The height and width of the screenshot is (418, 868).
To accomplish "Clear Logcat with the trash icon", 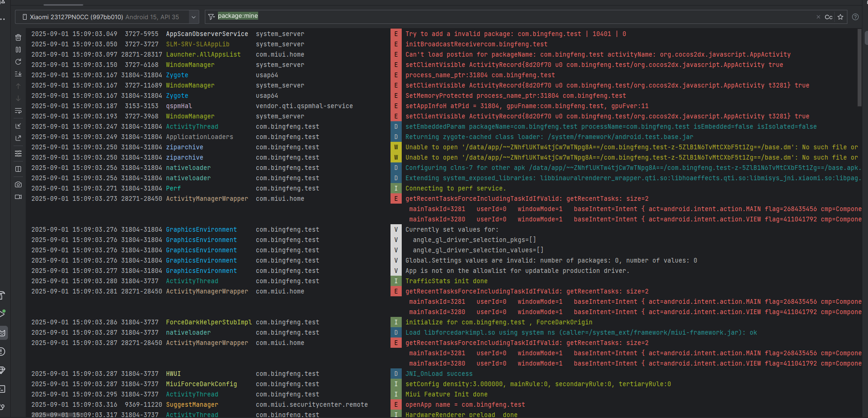I will (18, 37).
